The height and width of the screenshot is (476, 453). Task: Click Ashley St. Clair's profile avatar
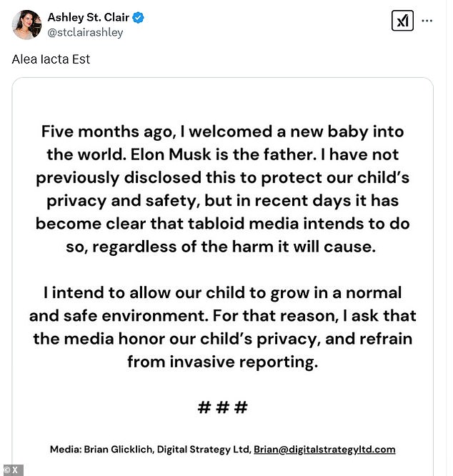click(x=26, y=24)
